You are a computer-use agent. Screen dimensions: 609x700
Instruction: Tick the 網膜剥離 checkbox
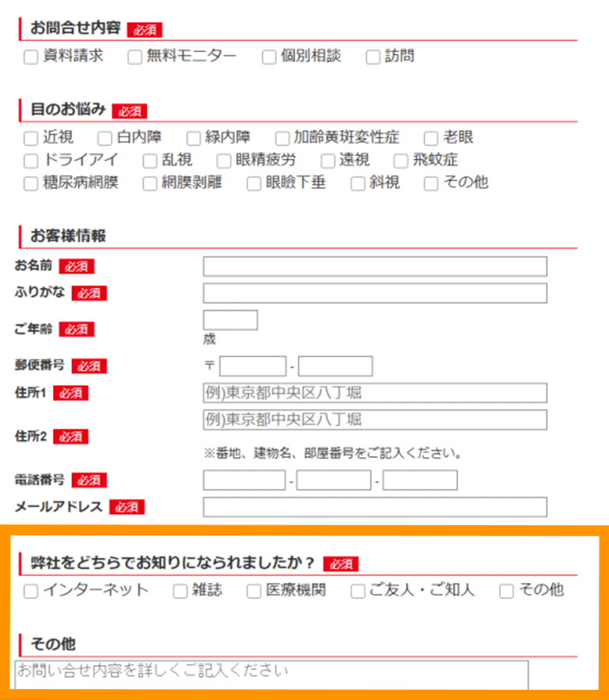149,184
